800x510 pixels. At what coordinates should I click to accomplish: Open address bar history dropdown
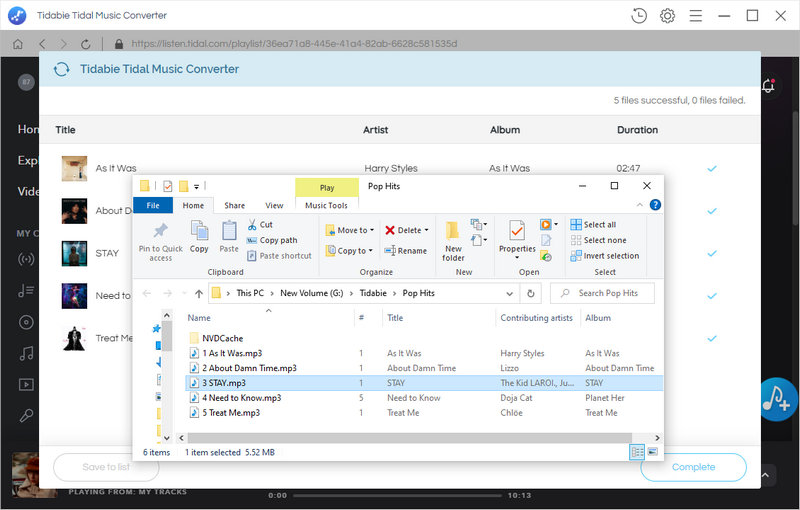click(509, 294)
